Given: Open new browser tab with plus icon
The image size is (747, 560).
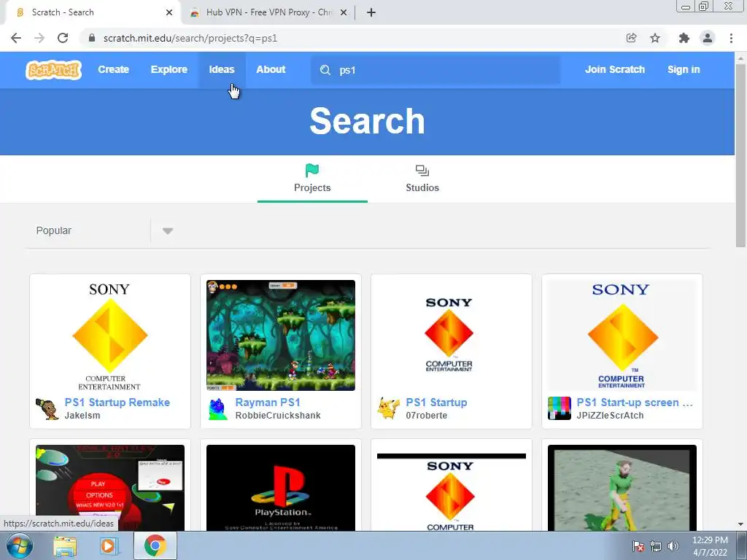Looking at the screenshot, I should (371, 12).
